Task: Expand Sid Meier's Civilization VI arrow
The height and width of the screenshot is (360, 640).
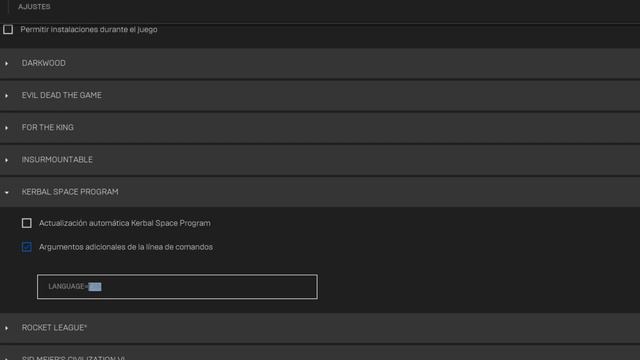Action: tap(7, 358)
